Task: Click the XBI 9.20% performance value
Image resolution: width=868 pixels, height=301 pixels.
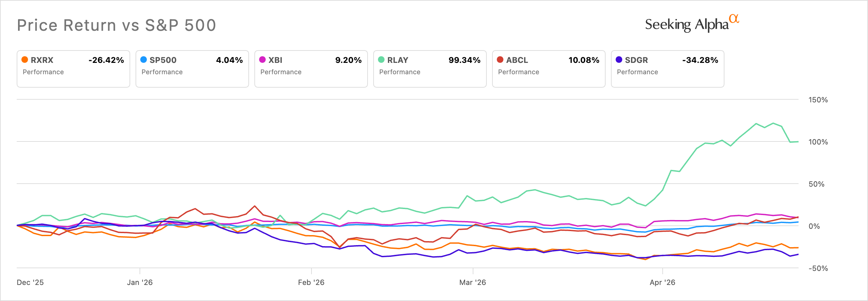Action: point(348,60)
